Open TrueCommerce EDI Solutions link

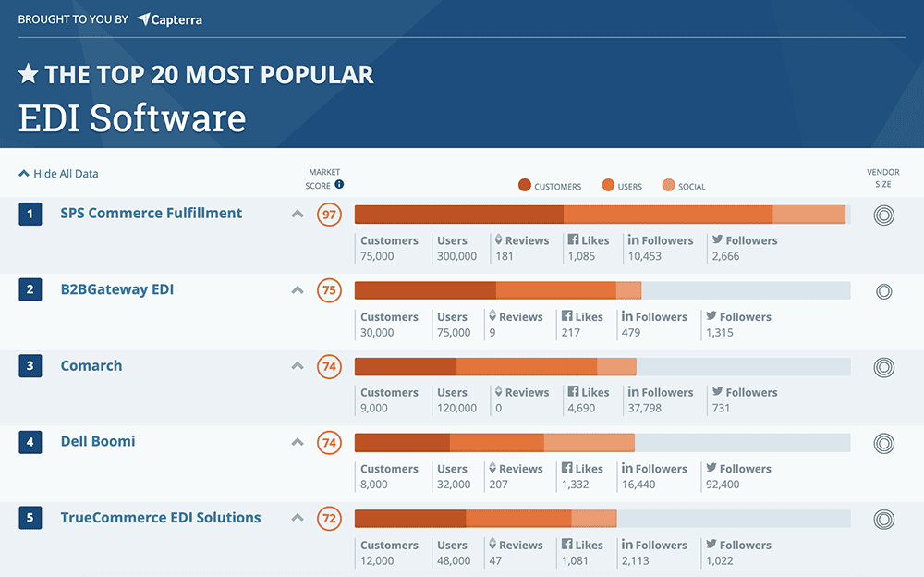click(161, 518)
